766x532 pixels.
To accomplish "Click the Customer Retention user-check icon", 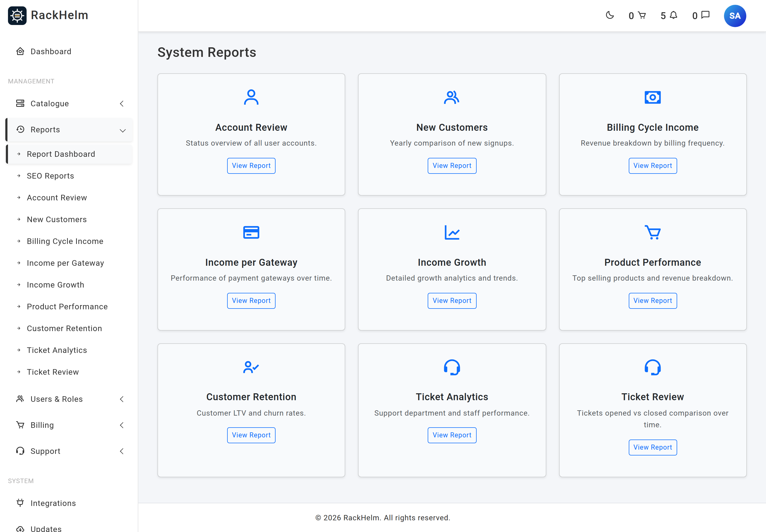I will point(251,367).
